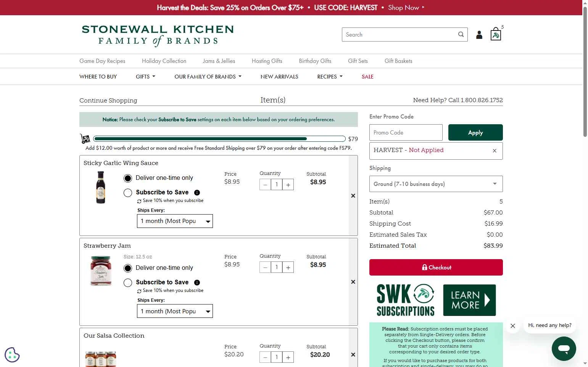Click the free shipping progress bar
The width and height of the screenshot is (588, 367).
coord(219,139)
